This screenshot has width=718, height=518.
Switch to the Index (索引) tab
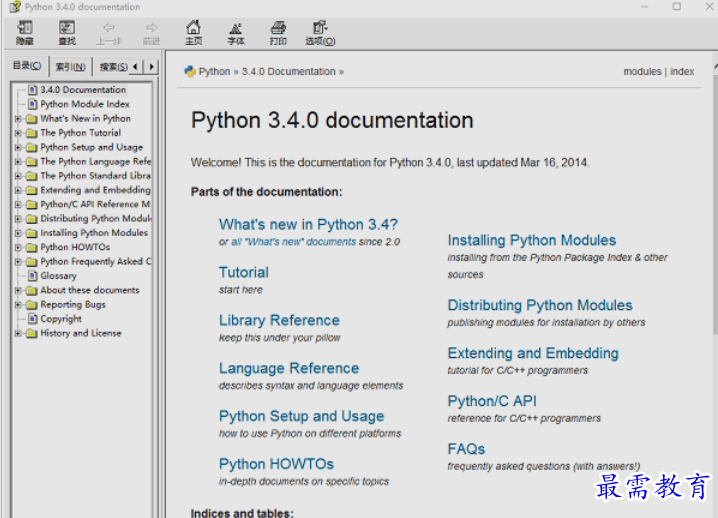pyautogui.click(x=71, y=67)
